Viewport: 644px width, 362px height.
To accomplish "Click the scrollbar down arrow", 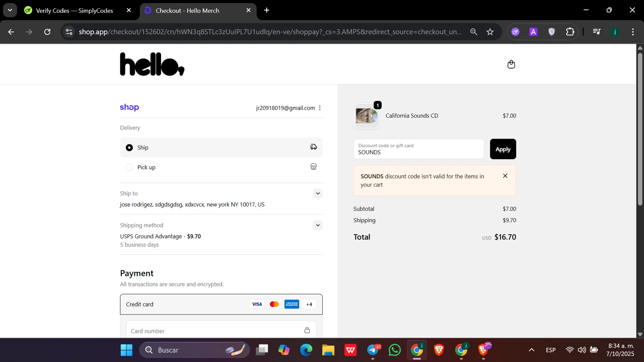I will [640, 334].
